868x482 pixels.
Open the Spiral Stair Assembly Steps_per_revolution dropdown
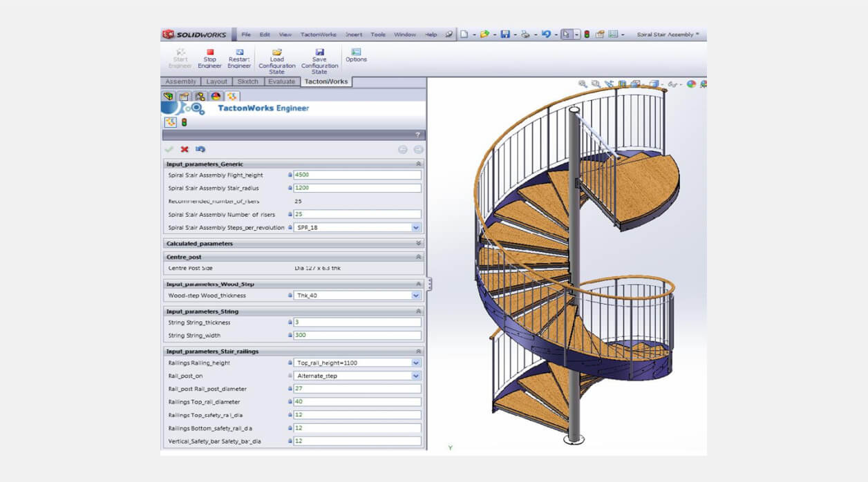415,227
